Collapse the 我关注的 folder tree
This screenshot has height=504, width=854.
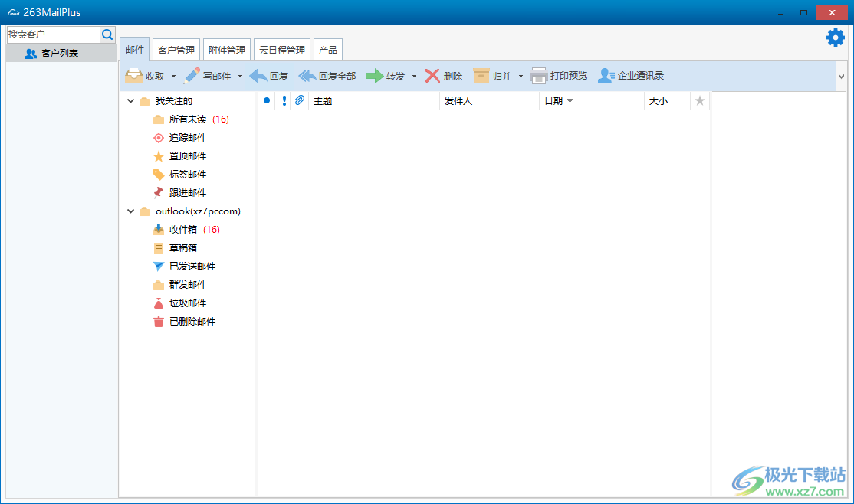pyautogui.click(x=130, y=100)
